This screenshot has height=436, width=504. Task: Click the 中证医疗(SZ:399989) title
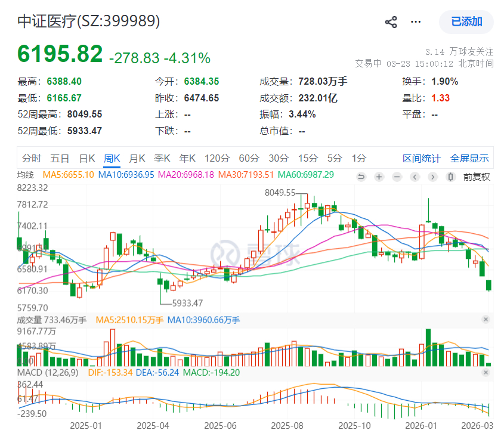tap(89, 21)
